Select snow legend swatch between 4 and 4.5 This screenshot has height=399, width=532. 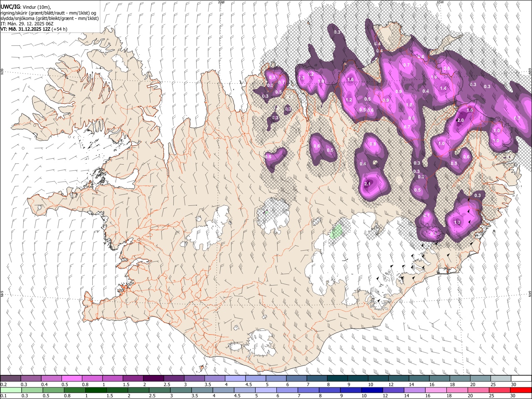coord(235,379)
